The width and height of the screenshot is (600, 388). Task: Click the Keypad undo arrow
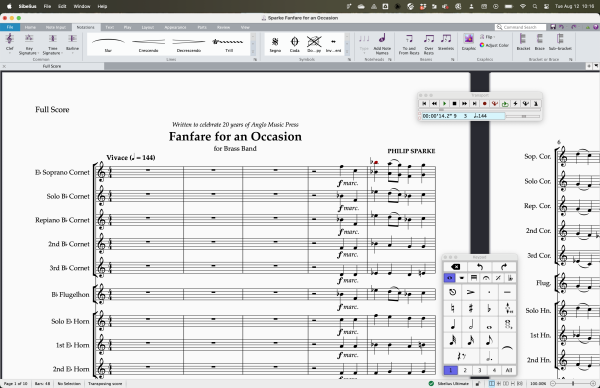click(x=480, y=267)
